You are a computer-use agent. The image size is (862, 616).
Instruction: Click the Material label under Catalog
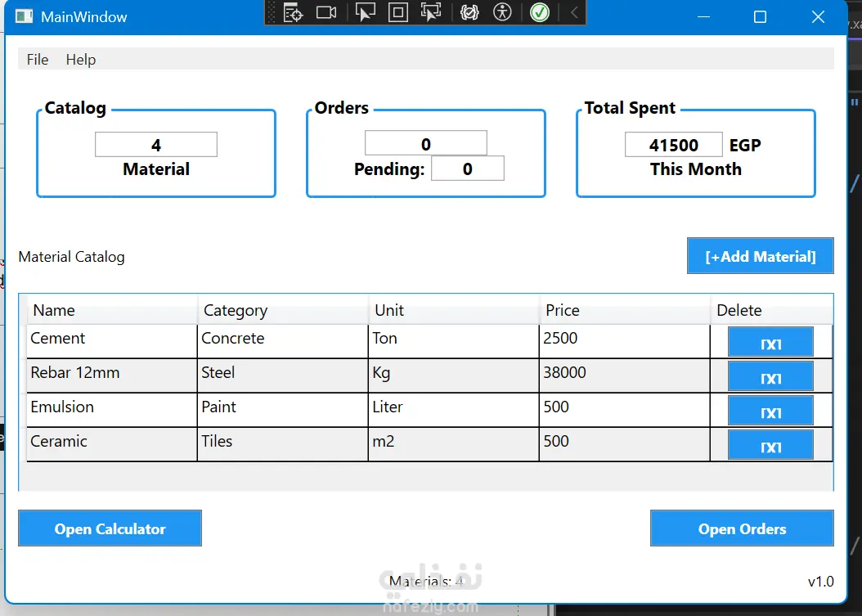pyautogui.click(x=156, y=169)
